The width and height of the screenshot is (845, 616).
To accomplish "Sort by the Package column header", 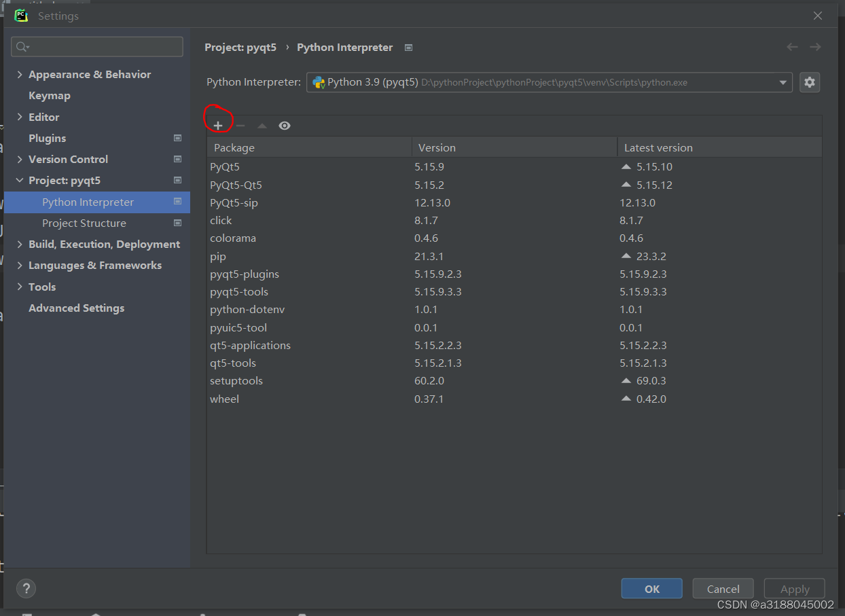I will pos(310,147).
